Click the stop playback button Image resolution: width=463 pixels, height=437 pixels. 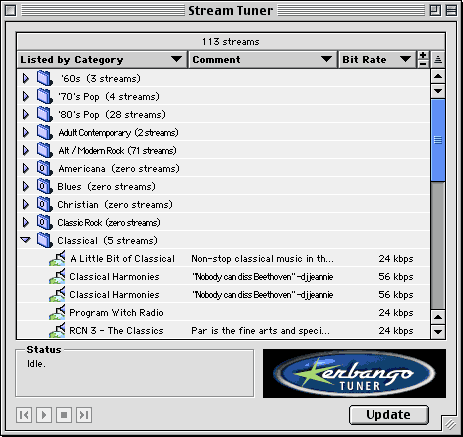click(64, 415)
